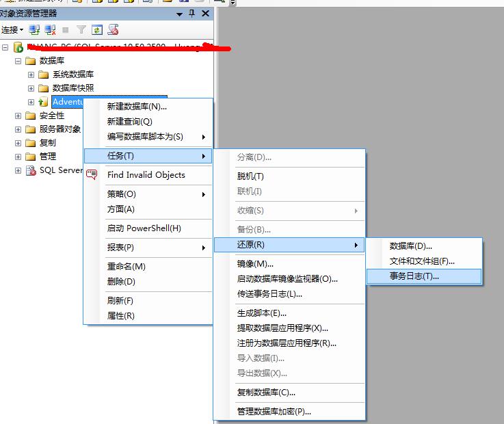Choose 新建查询(Q) from context menu

click(x=148, y=122)
